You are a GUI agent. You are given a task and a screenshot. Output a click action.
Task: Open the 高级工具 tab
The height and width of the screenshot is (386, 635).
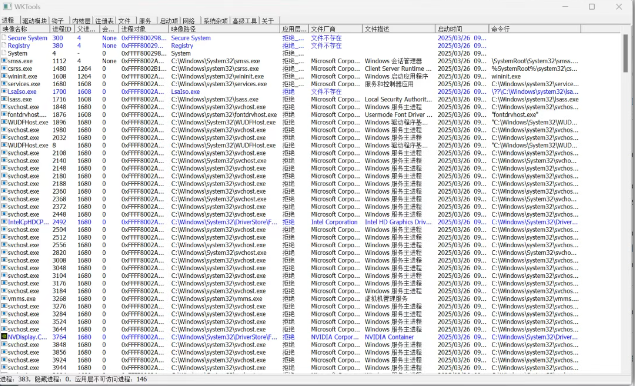click(x=245, y=21)
